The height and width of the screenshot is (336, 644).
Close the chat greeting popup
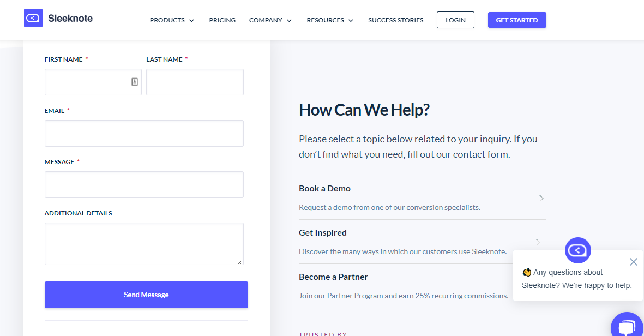pos(633,262)
